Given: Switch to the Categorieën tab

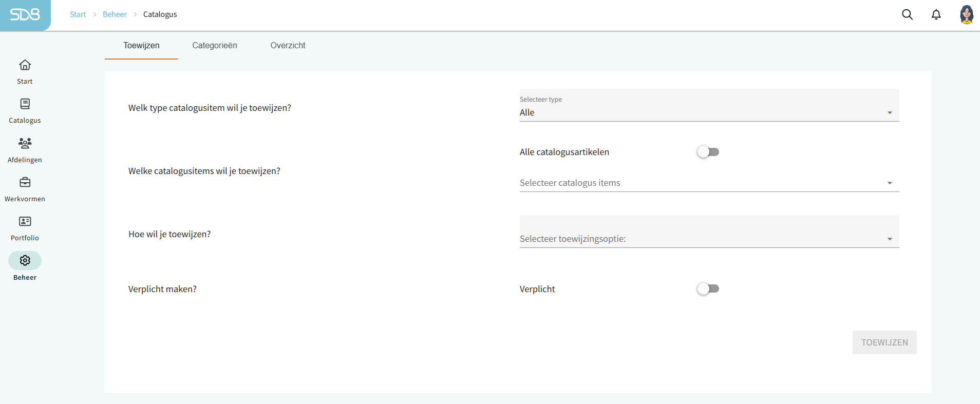Looking at the screenshot, I should click(215, 46).
